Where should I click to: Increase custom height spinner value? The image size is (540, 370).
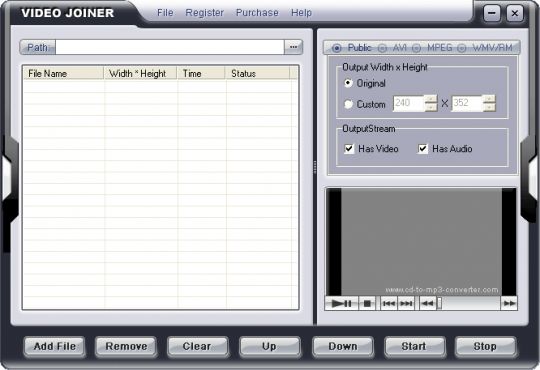489,99
